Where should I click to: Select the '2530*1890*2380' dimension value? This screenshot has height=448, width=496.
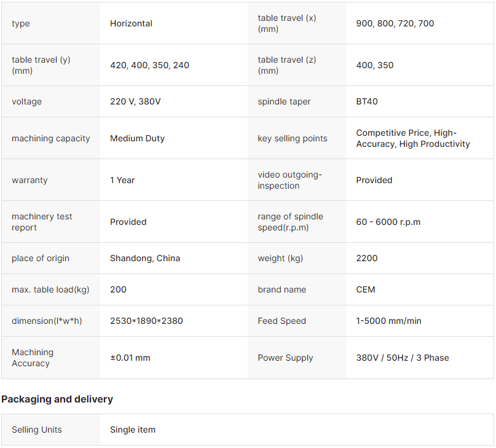(x=146, y=321)
